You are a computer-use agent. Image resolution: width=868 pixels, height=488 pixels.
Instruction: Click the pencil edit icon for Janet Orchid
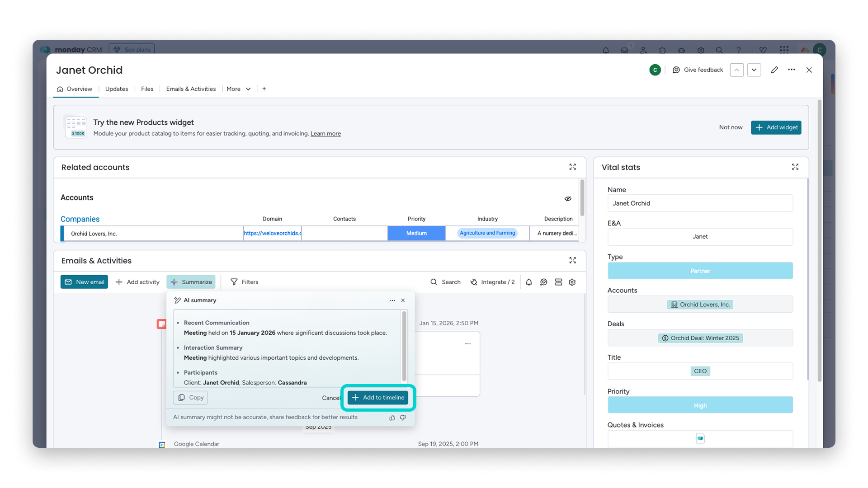(774, 70)
